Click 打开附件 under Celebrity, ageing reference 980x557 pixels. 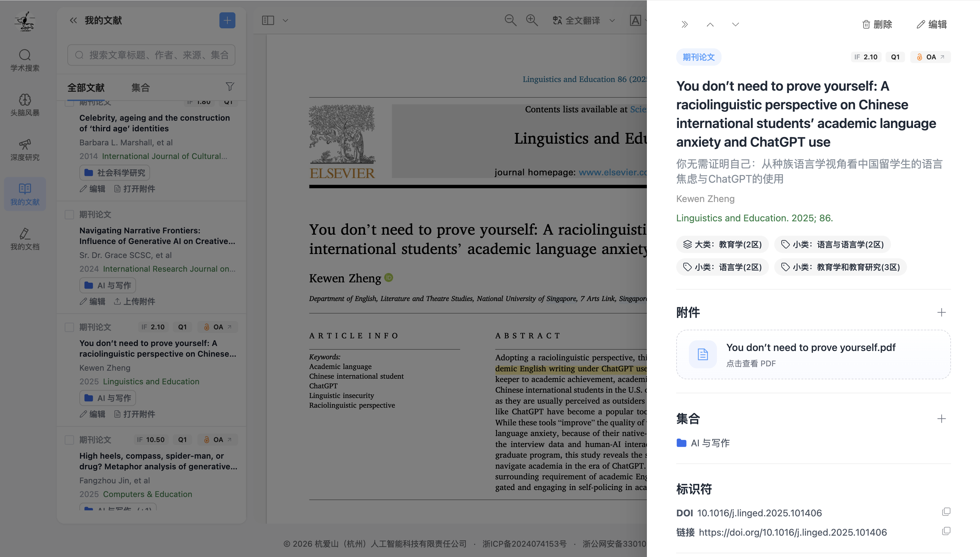pyautogui.click(x=135, y=189)
